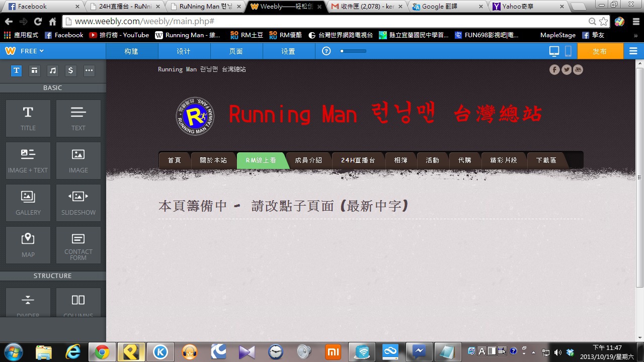
Task: Open the 设计 (Design) tab
Action: [184, 51]
